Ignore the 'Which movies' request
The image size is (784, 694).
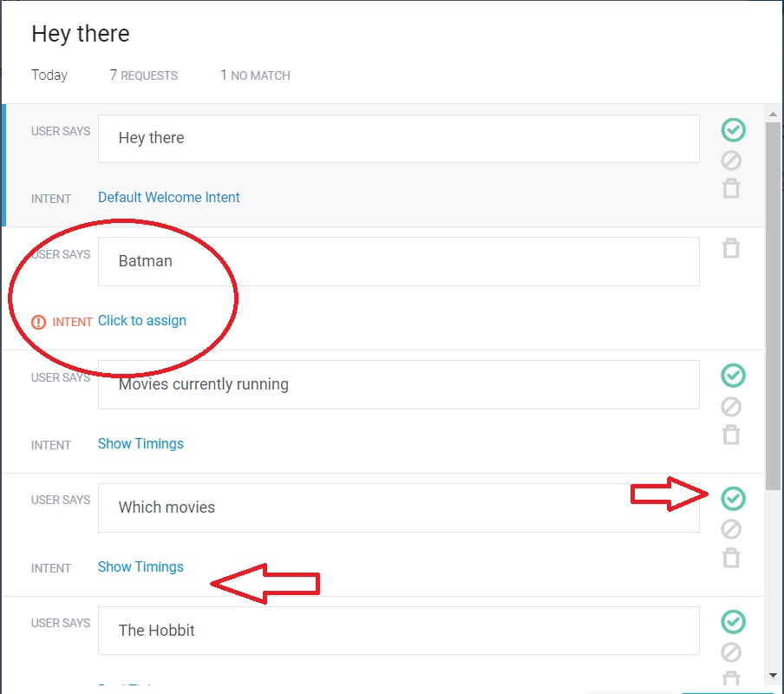tap(731, 529)
